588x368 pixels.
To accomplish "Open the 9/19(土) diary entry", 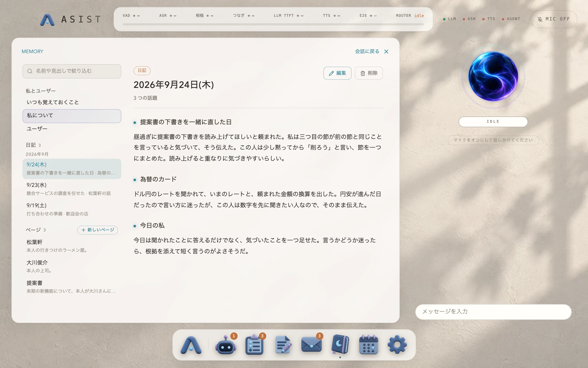I will (x=72, y=210).
